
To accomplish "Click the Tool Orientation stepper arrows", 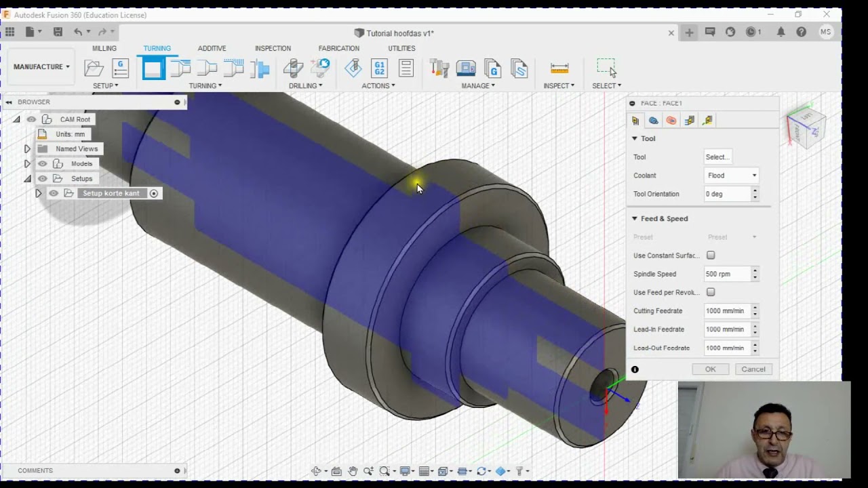I will pos(755,194).
